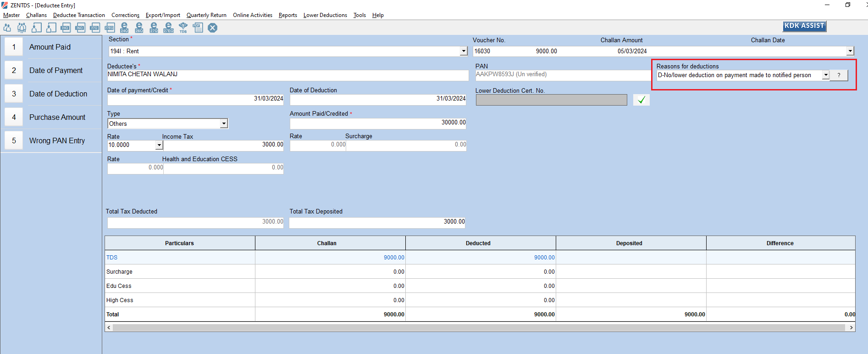The height and width of the screenshot is (354, 868).
Task: Click the Income Tax amount field 3000.00
Action: [x=224, y=146]
